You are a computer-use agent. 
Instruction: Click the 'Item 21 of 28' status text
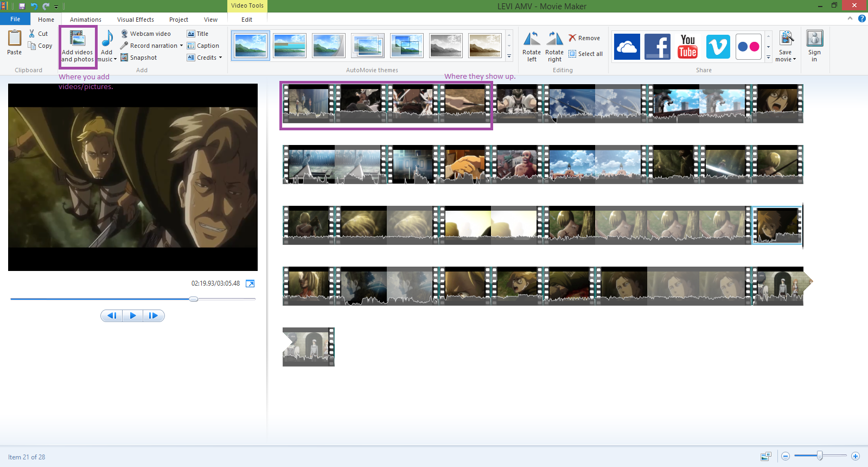click(x=27, y=457)
